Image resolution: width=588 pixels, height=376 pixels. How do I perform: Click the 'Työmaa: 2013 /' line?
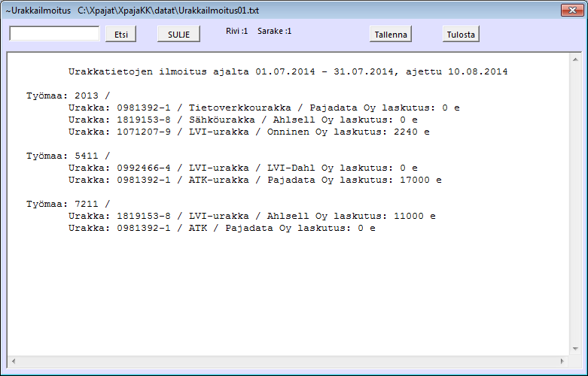tap(69, 96)
